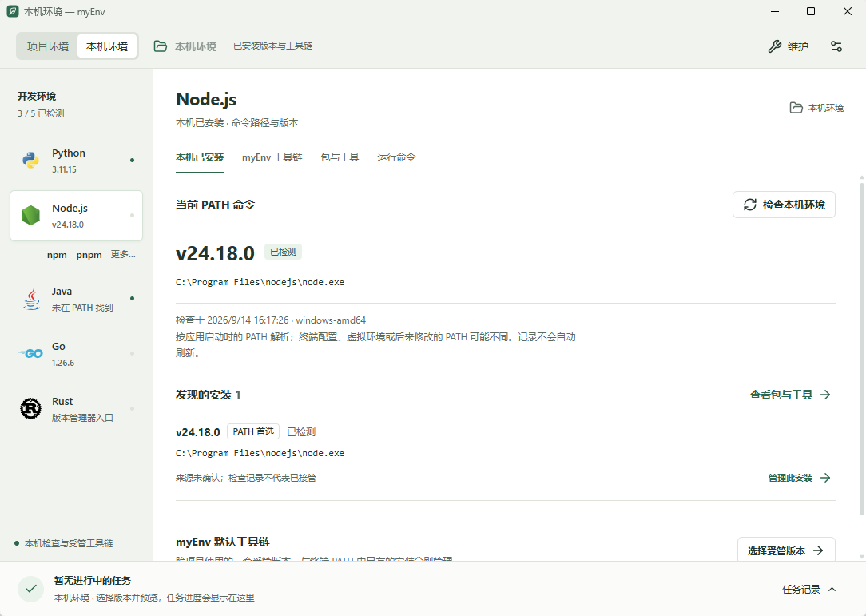Image resolution: width=866 pixels, height=616 pixels.
Task: Expand 更多... under Node.js tools
Action: click(123, 255)
